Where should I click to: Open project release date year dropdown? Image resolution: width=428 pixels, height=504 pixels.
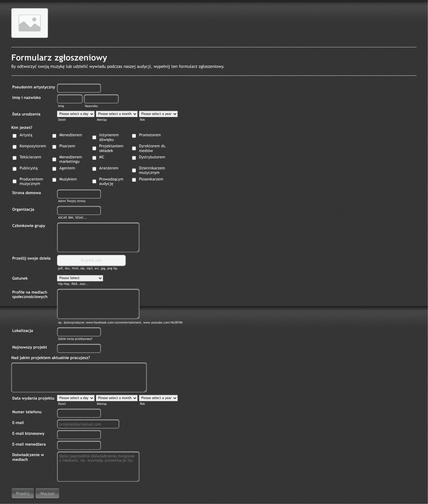pos(158,398)
